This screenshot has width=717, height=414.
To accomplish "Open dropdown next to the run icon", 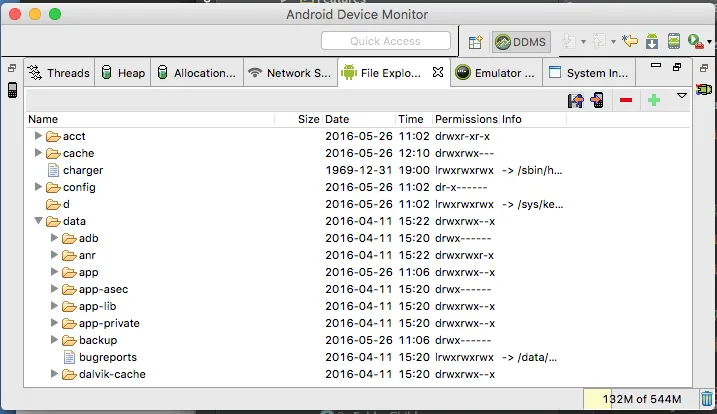I will (709, 42).
